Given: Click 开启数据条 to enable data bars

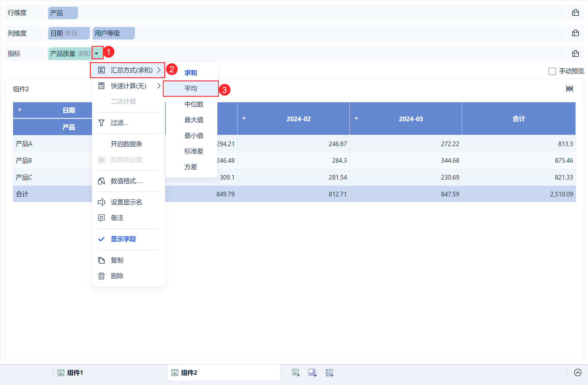Looking at the screenshot, I should click(126, 144).
